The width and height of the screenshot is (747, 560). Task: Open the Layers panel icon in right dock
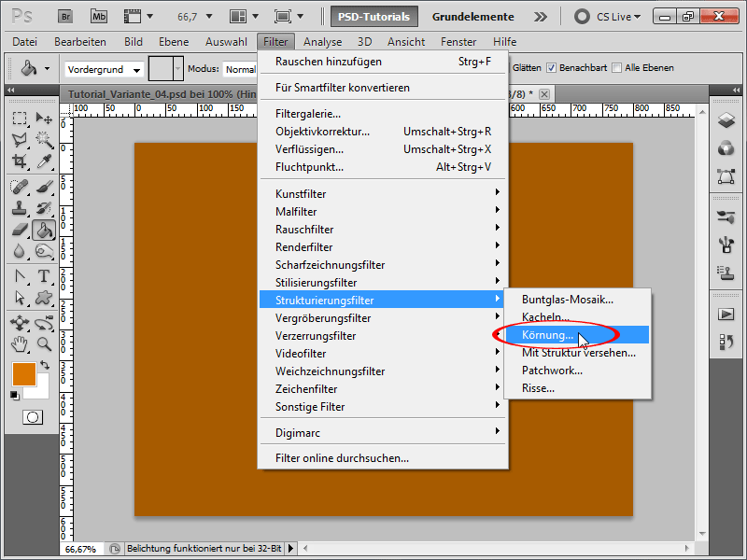[726, 120]
